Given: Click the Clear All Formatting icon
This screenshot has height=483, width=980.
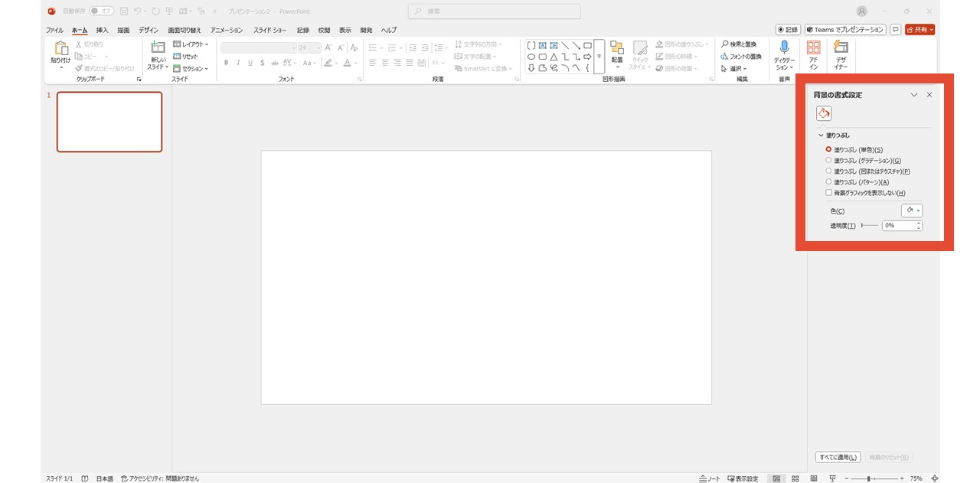Looking at the screenshot, I should click(354, 47).
